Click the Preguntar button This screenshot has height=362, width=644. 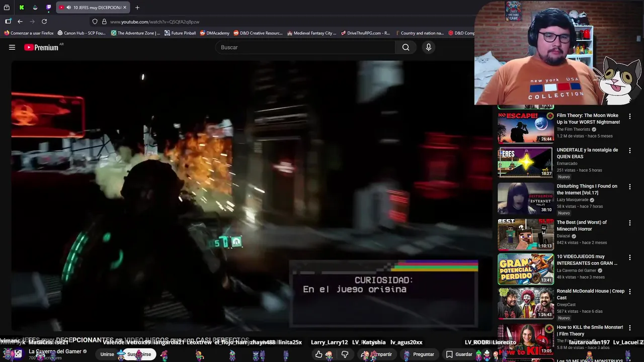click(x=419, y=354)
